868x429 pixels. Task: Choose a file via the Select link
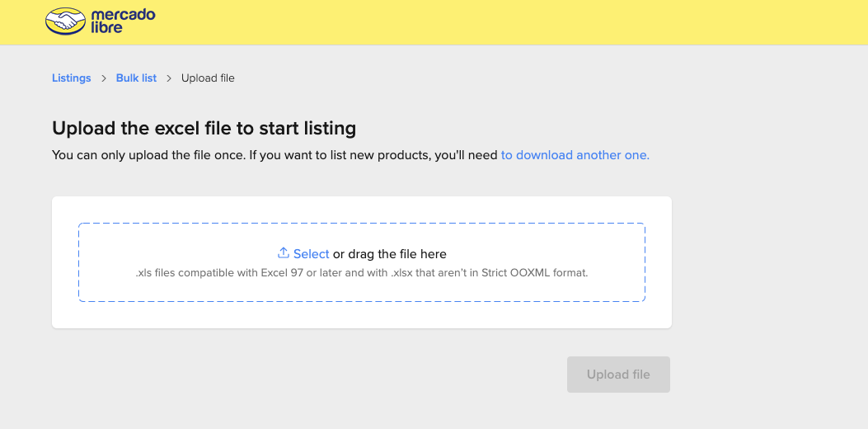311,254
